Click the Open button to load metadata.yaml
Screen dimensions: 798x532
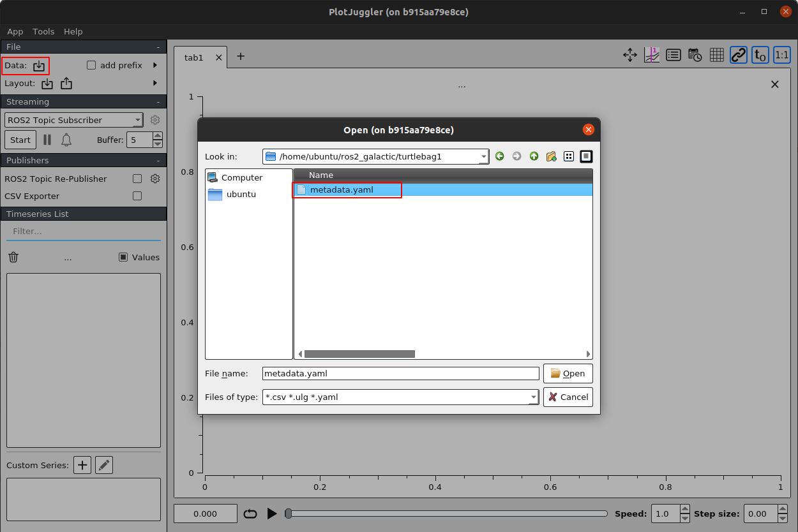click(x=568, y=373)
